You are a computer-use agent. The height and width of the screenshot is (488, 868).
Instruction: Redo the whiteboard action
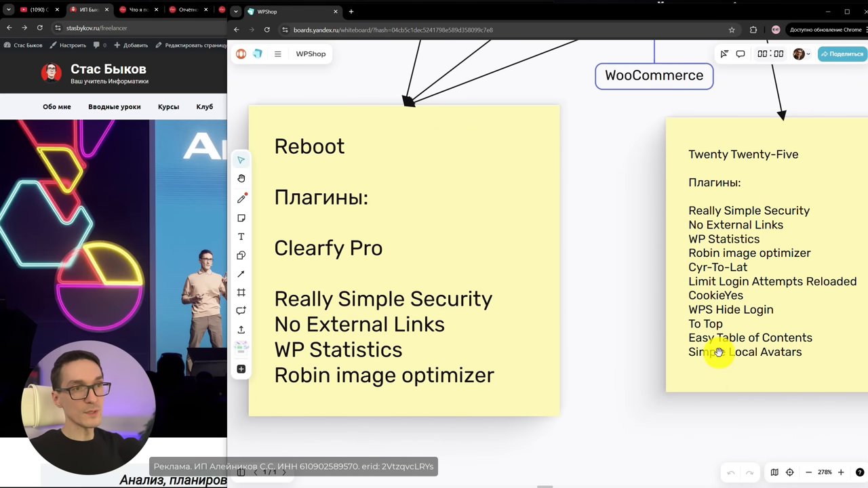coord(749,472)
